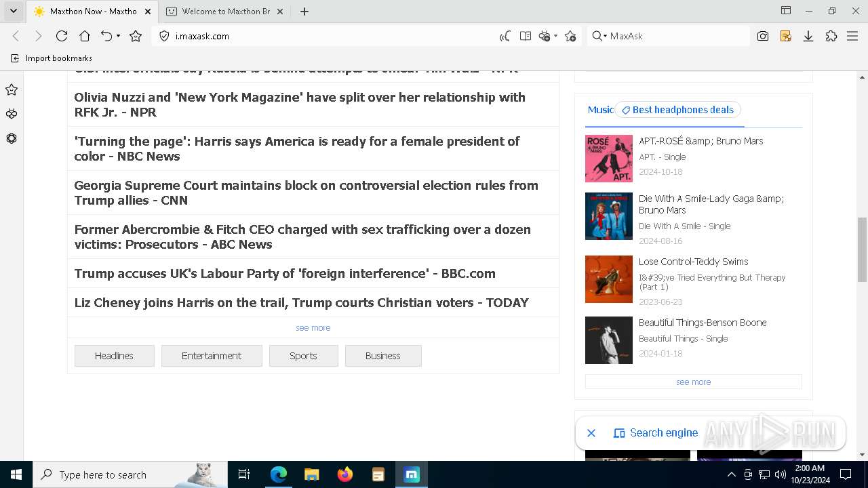Select the Headlines news category
Viewport: 868px width, 488px height.
tap(114, 356)
